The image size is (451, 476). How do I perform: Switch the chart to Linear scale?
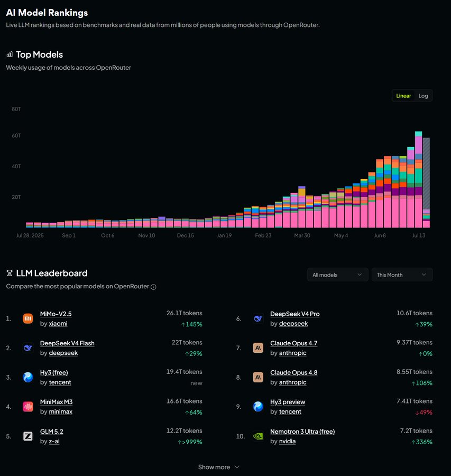(x=403, y=96)
